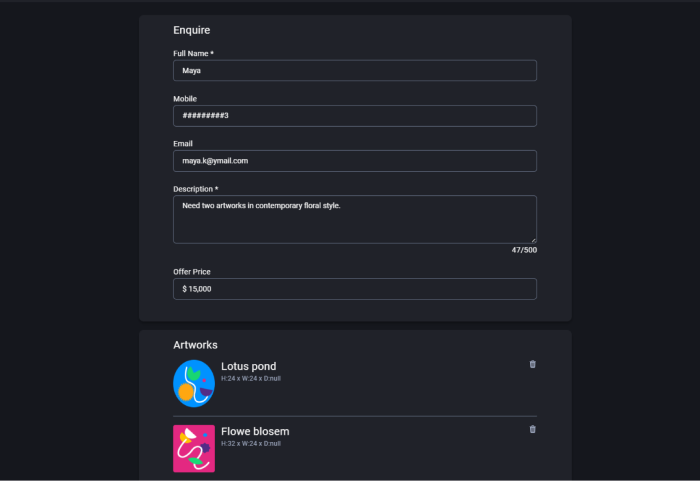The height and width of the screenshot is (481, 700).
Task: Select the Email field with maya.k@ymail.com
Action: click(x=355, y=161)
